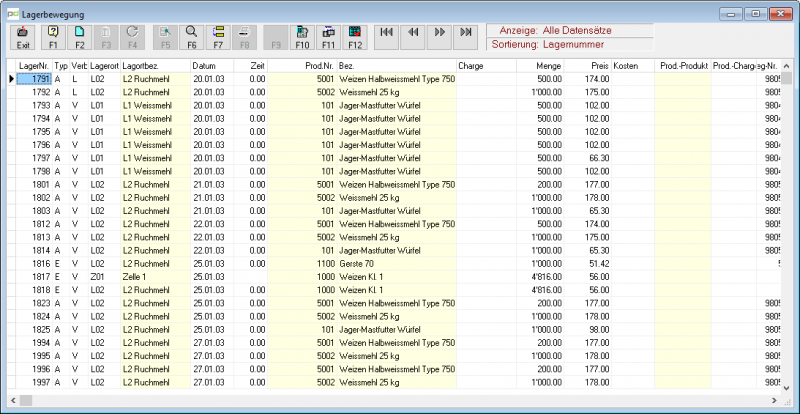This screenshot has height=414, width=800.
Task: Click LagerNr. 1803 cell
Action: [35, 211]
